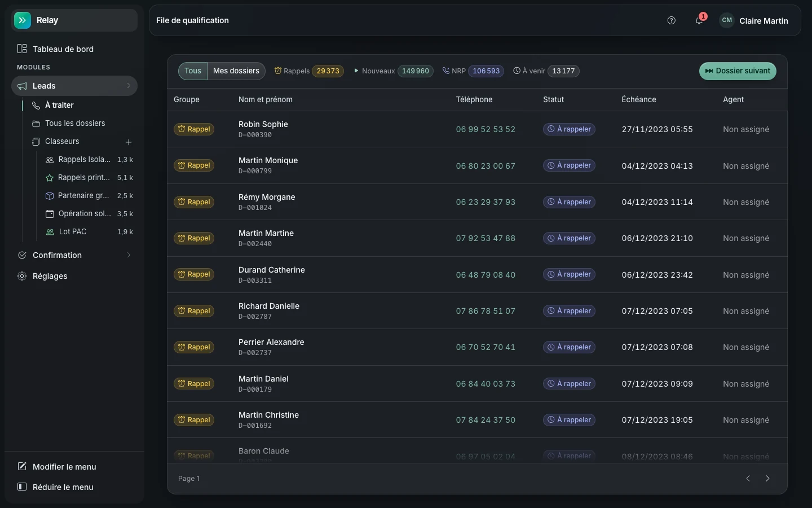Open Tous les dossiers link
The height and width of the screenshot is (508, 812).
coord(75,124)
